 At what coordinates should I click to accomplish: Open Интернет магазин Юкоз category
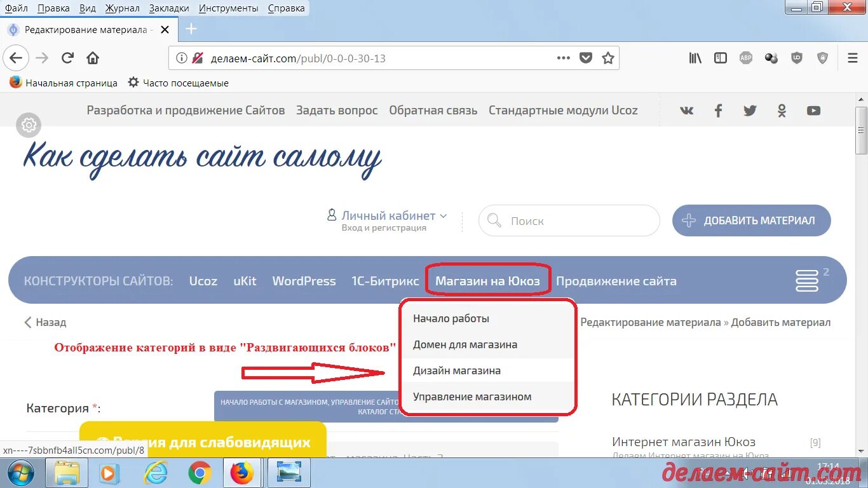(x=684, y=442)
